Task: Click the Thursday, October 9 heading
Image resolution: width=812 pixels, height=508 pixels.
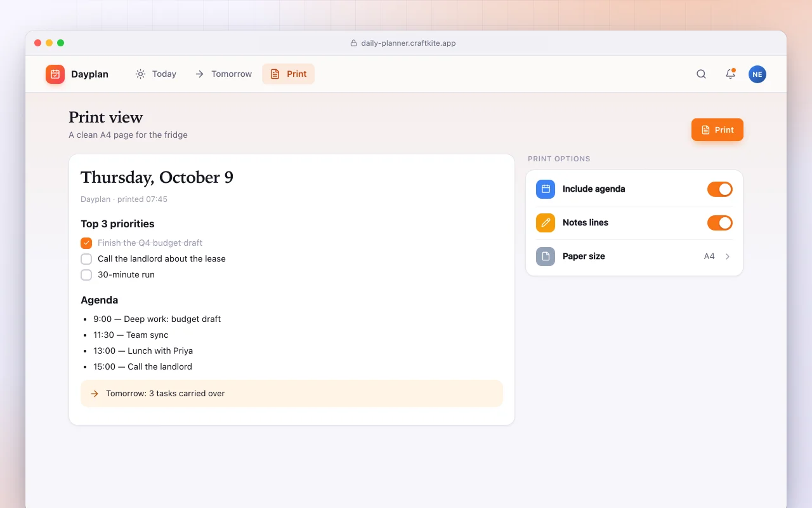Action: 157,177
